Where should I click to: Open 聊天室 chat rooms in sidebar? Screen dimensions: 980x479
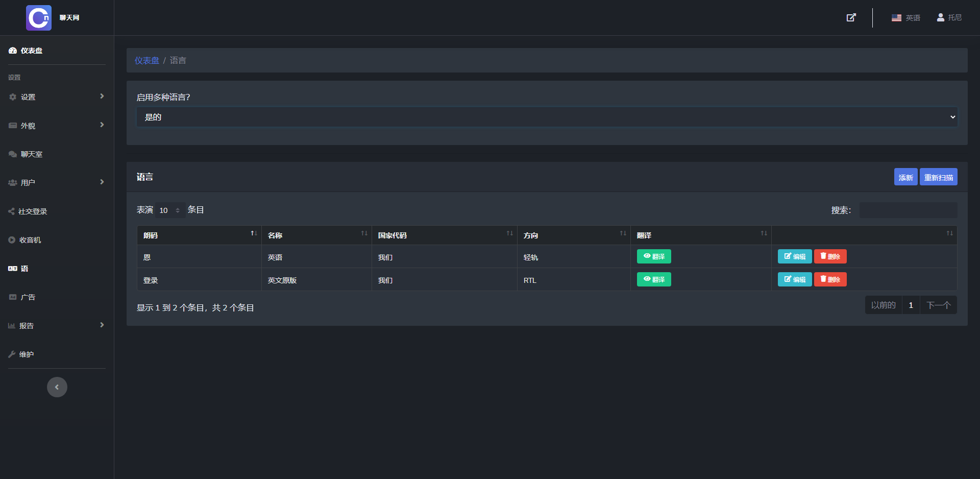click(31, 154)
